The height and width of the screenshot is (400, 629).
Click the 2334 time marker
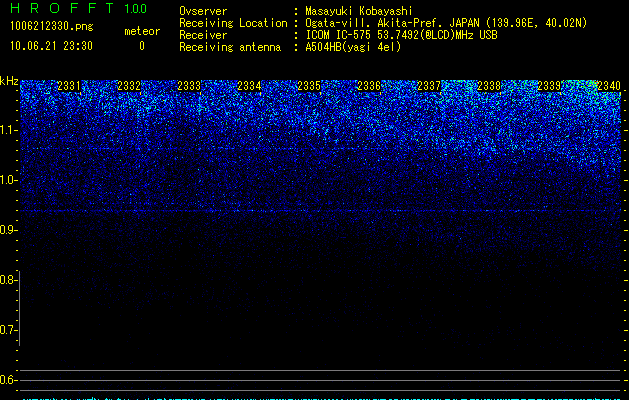click(x=249, y=86)
